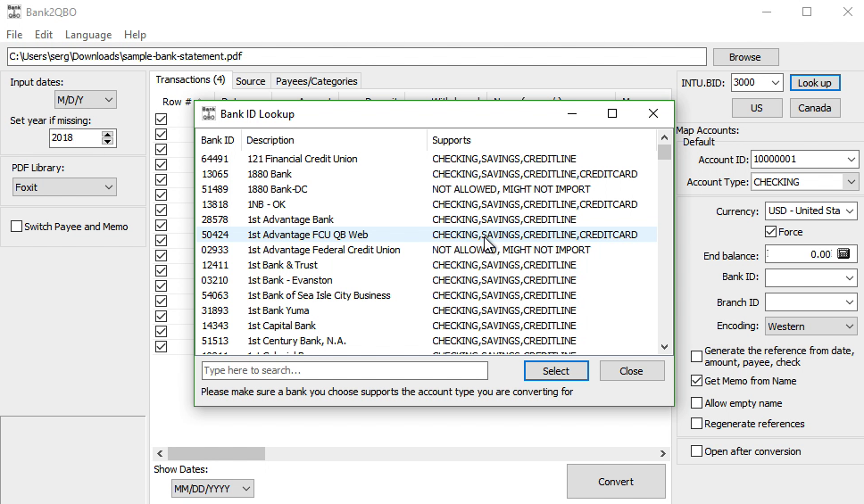
Task: Click the bank list vertical scrollbar thumb
Action: 664,152
